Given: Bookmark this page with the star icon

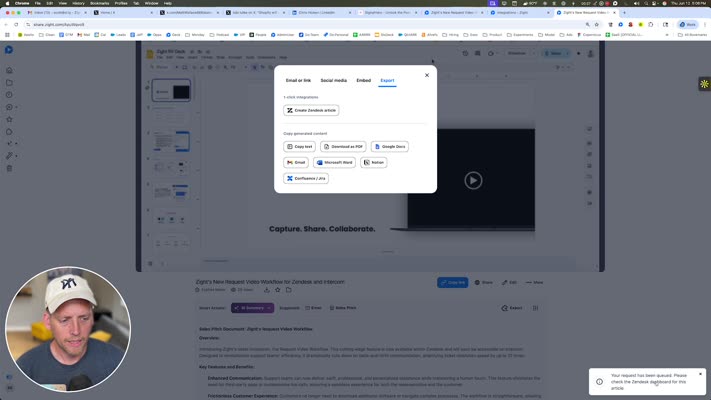Looking at the screenshot, I should coord(597,24).
